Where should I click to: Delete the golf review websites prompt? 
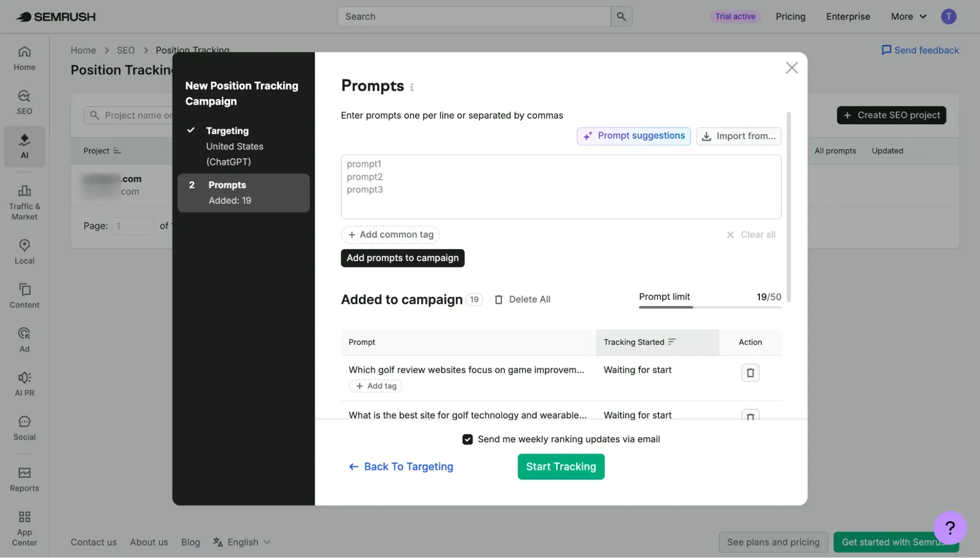[x=750, y=373]
